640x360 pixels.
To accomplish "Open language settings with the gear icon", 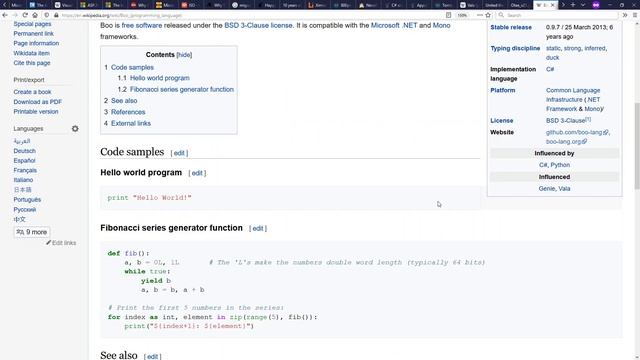I will 75,129.
